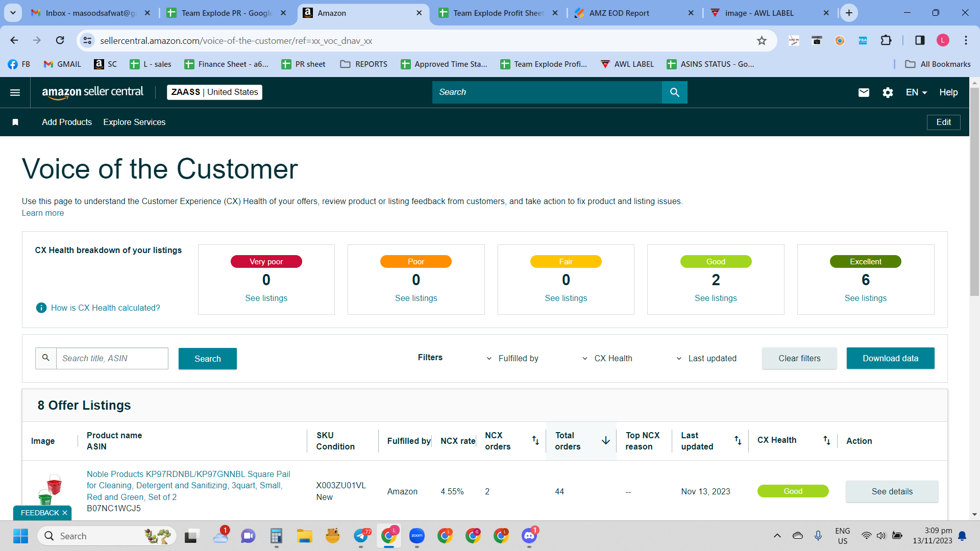
Task: Click Download data button
Action: [x=890, y=359]
